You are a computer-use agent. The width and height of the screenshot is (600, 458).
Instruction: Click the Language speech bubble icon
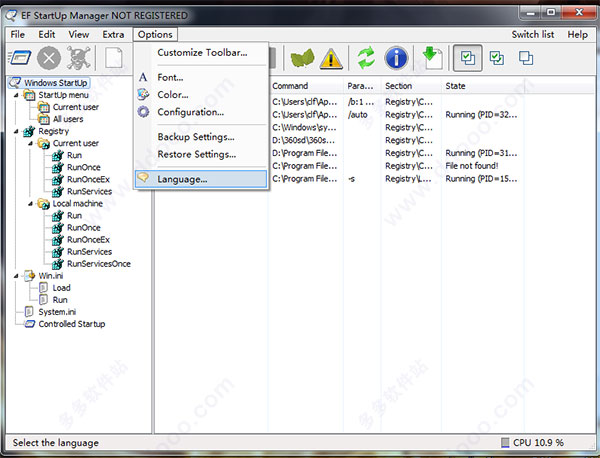143,177
